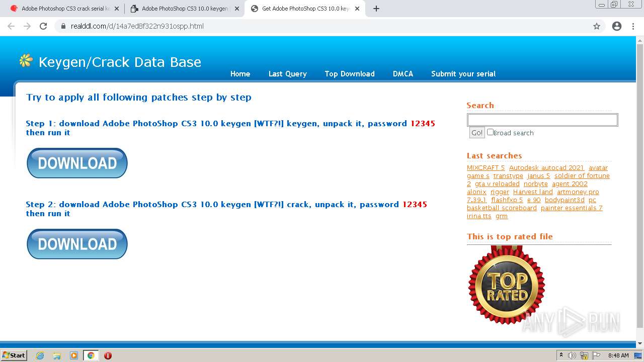Click the Go! search button
Image resolution: width=644 pixels, height=362 pixels.
click(x=476, y=133)
